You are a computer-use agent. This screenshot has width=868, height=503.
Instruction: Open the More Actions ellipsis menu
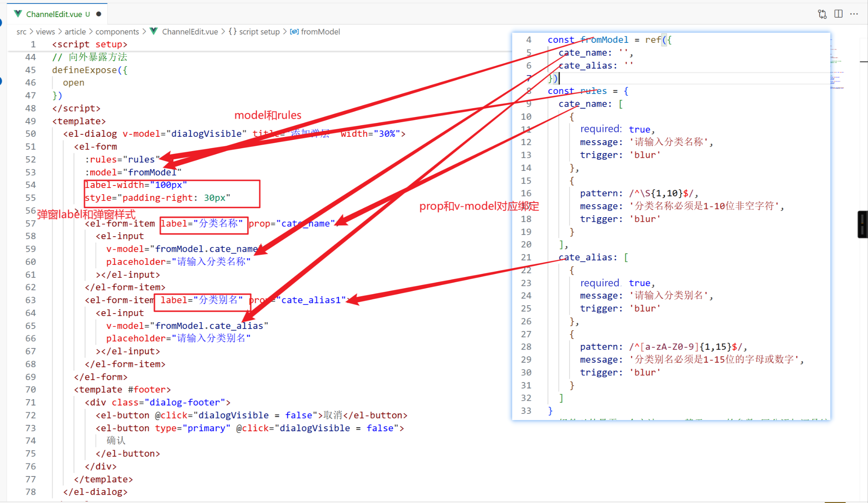[854, 14]
